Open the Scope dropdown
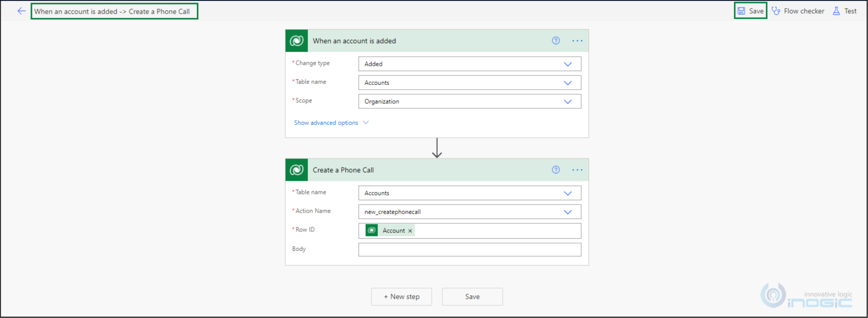868x318 pixels. [x=470, y=101]
